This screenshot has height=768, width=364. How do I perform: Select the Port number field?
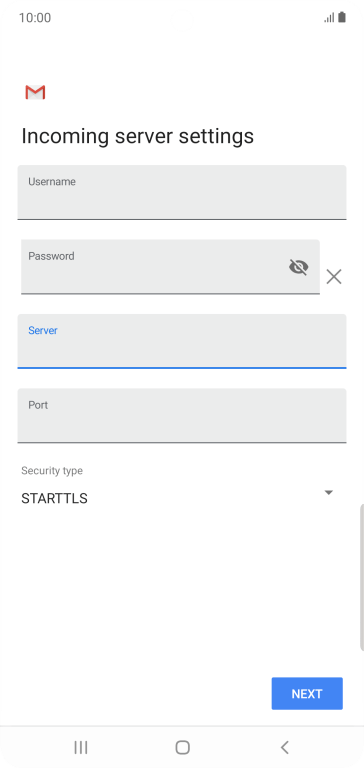[182, 415]
